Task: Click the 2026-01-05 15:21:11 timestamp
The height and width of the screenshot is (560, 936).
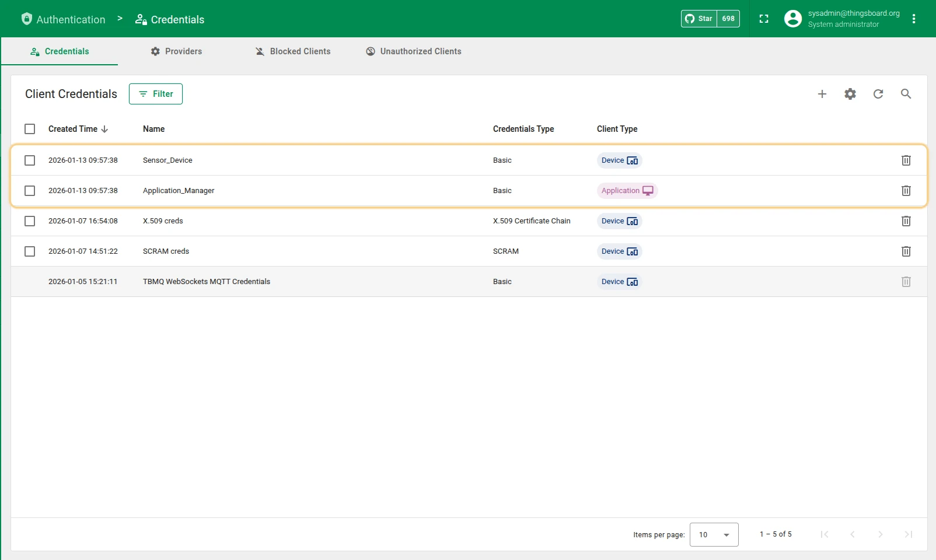Action: point(83,282)
